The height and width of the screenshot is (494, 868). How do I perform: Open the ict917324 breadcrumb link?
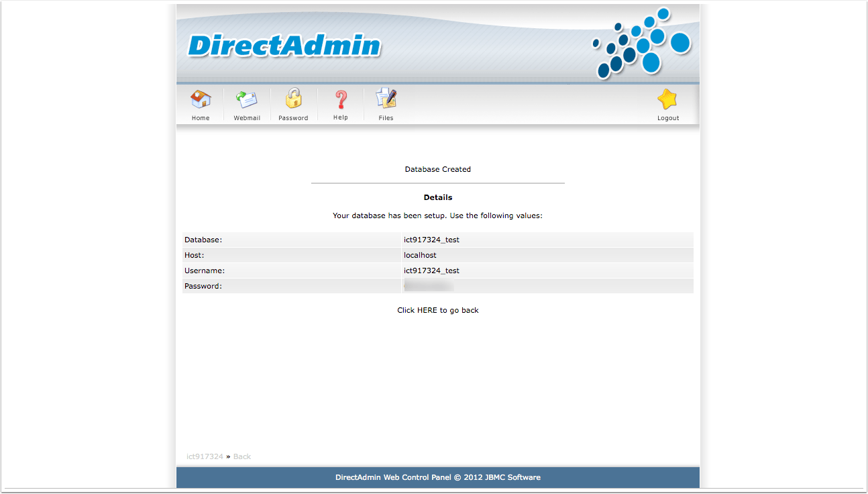tap(205, 456)
